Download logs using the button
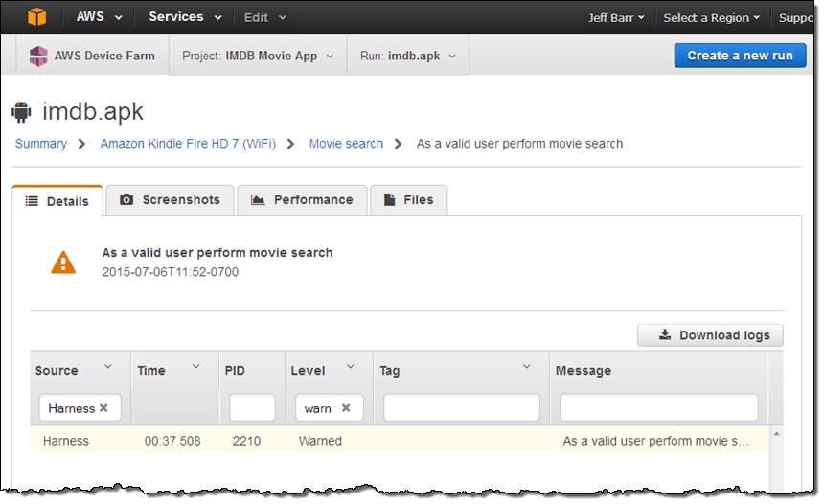Screen dimensions: 824x504 (710, 335)
